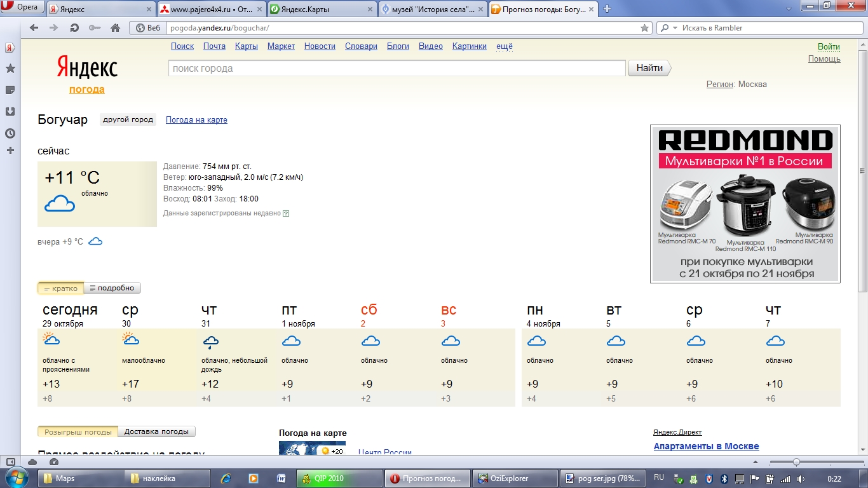Switch to the OziExplorer taskbar window
The image size is (868, 488).
[x=515, y=478]
